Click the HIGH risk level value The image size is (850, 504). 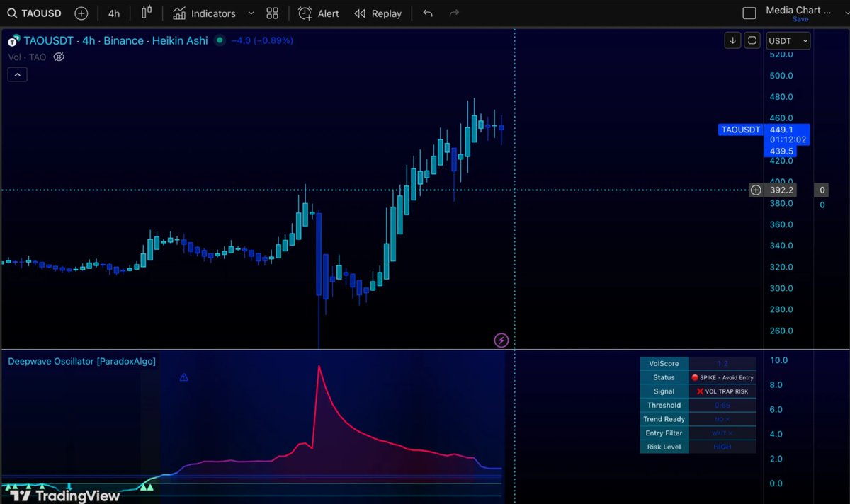pos(722,447)
